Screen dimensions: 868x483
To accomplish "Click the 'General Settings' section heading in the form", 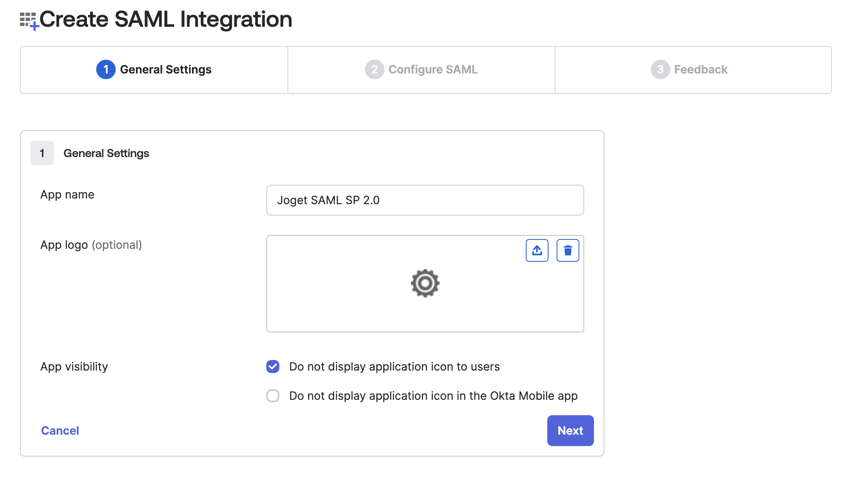I will click(106, 153).
